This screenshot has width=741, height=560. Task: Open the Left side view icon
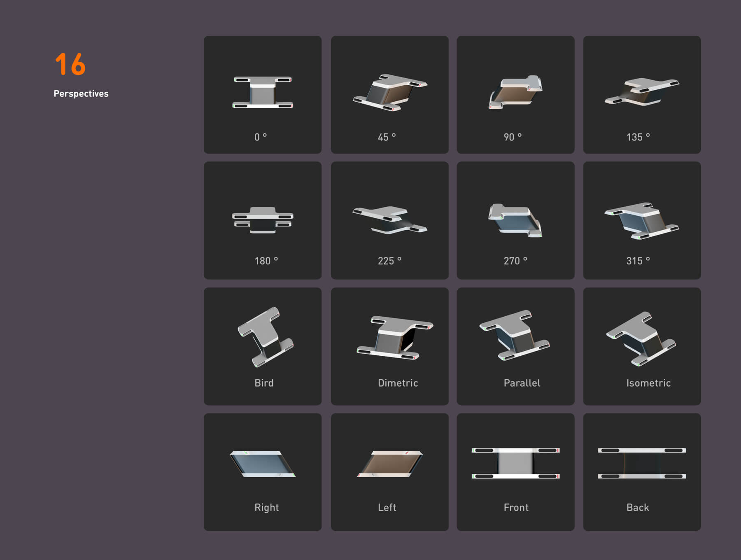pyautogui.click(x=390, y=464)
